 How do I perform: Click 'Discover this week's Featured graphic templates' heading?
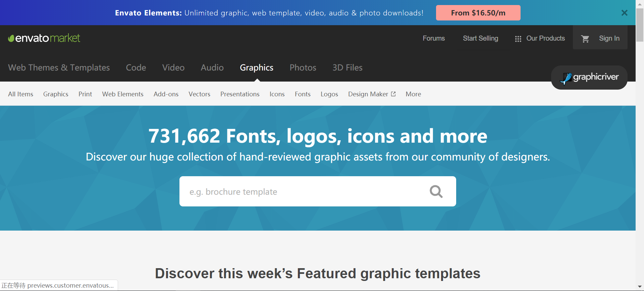[318, 273]
